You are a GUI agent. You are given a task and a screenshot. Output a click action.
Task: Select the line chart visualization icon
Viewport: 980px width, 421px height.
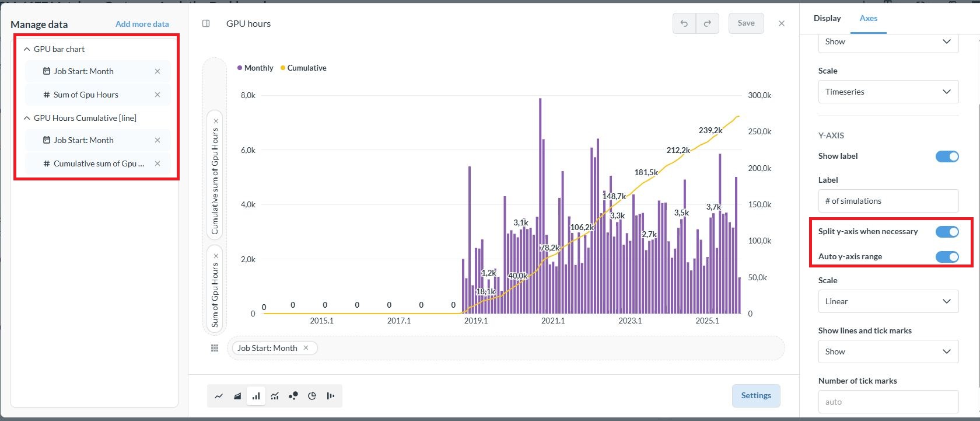(x=219, y=396)
